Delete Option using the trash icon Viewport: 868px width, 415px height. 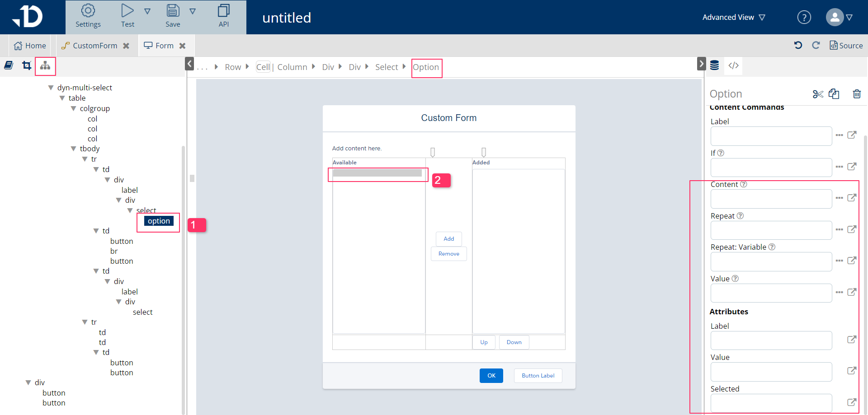click(856, 94)
